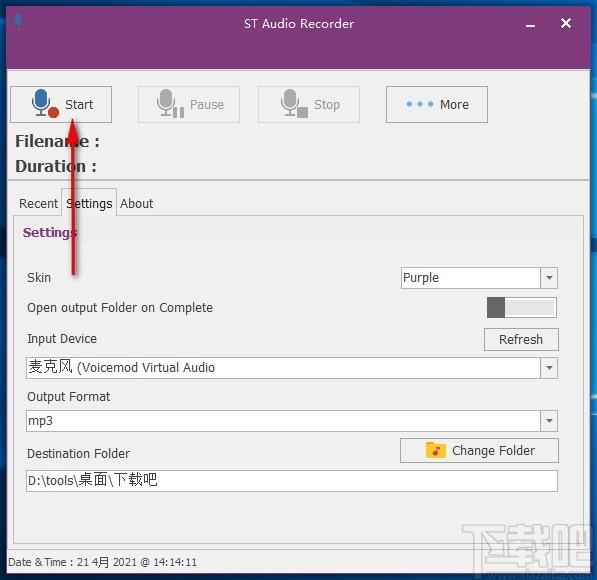The width and height of the screenshot is (597, 580).
Task: Click the Stop recording button
Action: pyautogui.click(x=309, y=104)
